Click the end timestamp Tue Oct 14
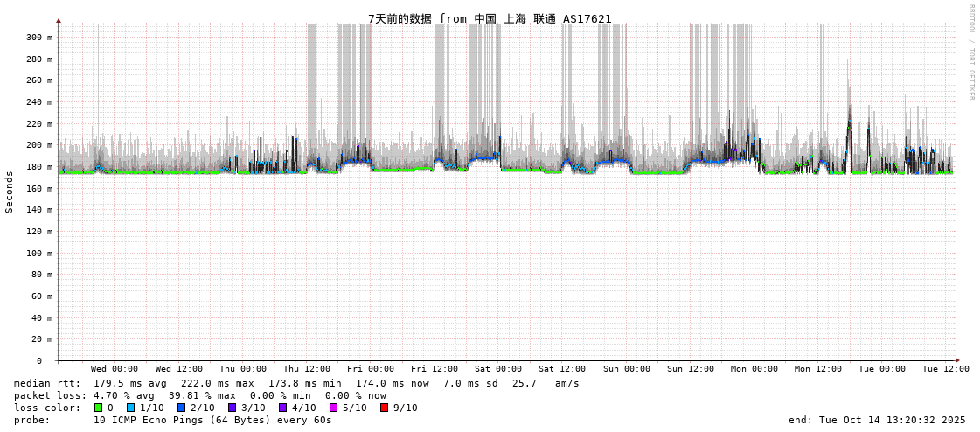Screen dimensions: 980x432 click(877, 420)
